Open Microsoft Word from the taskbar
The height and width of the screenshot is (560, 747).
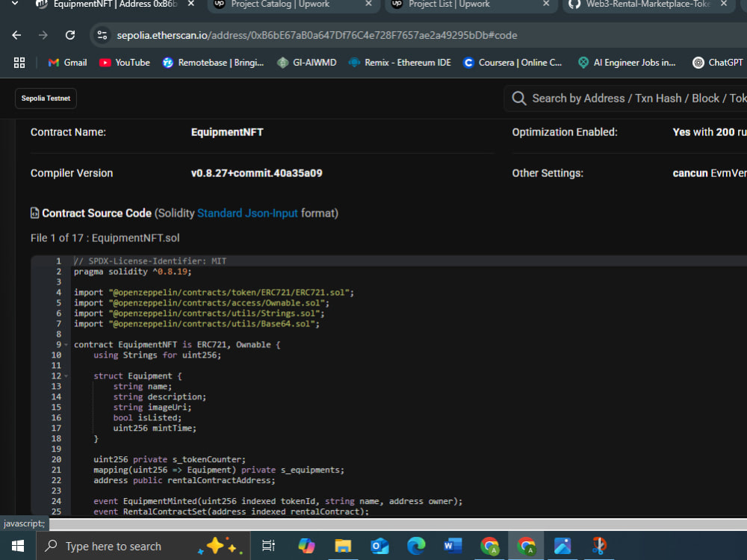[453, 546]
